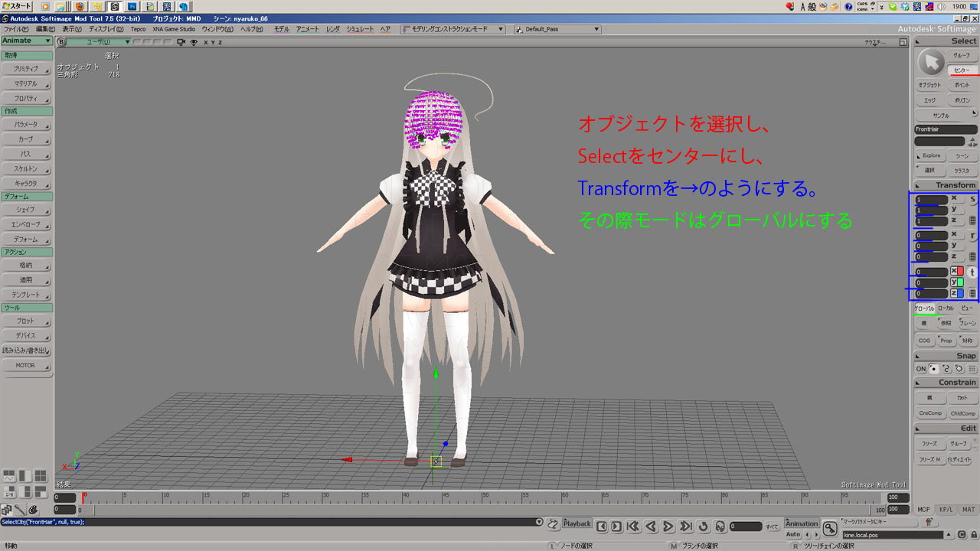Click the motion curve icon left of Playback

click(x=553, y=524)
